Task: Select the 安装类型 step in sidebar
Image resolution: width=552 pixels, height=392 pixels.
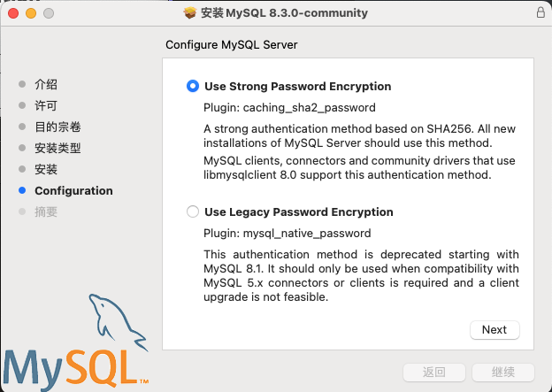Action: [57, 148]
